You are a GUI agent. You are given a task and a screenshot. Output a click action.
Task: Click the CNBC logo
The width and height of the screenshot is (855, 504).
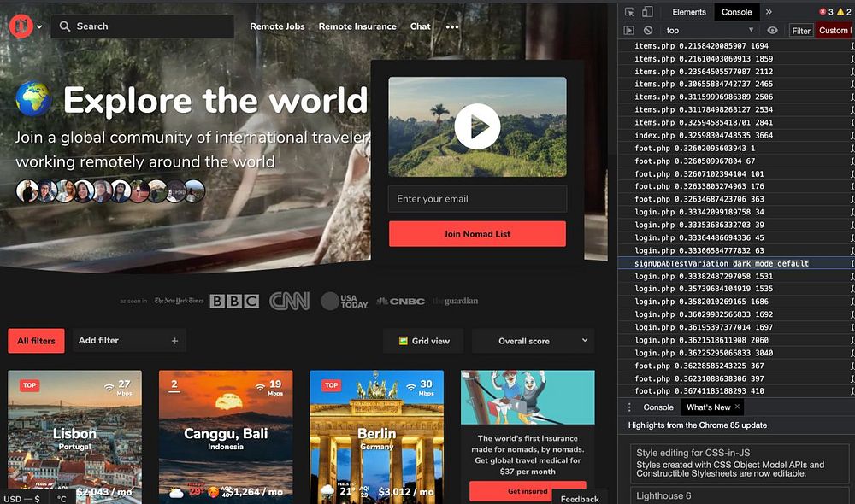tap(401, 301)
